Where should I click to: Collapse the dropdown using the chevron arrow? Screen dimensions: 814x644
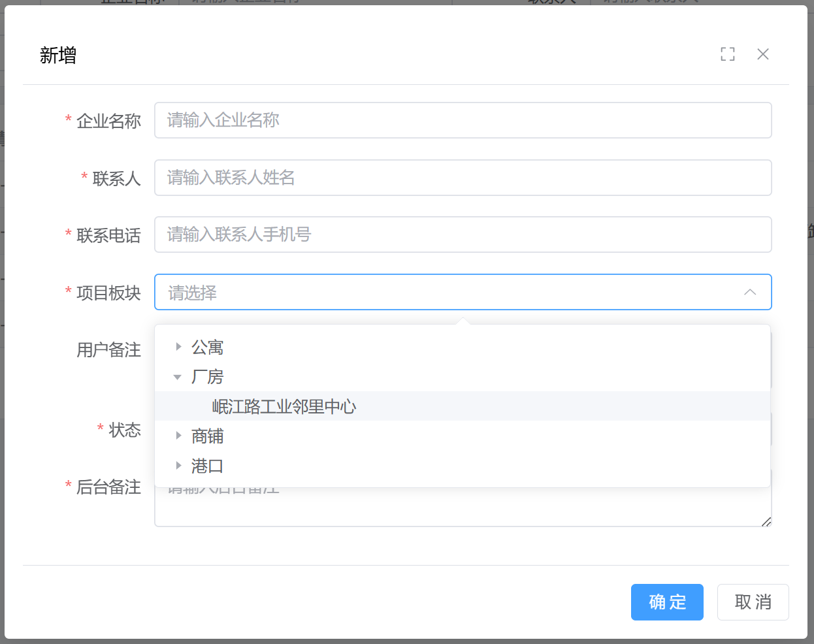pyautogui.click(x=750, y=292)
